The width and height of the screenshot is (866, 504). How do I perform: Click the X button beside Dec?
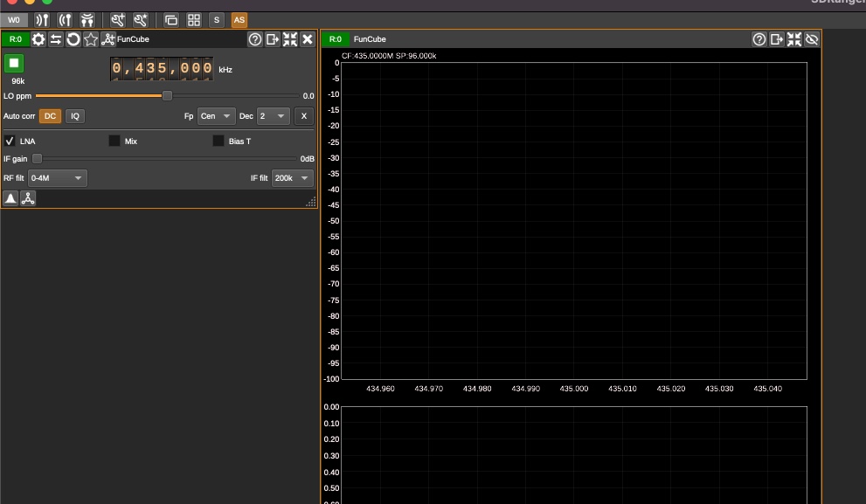click(x=304, y=116)
